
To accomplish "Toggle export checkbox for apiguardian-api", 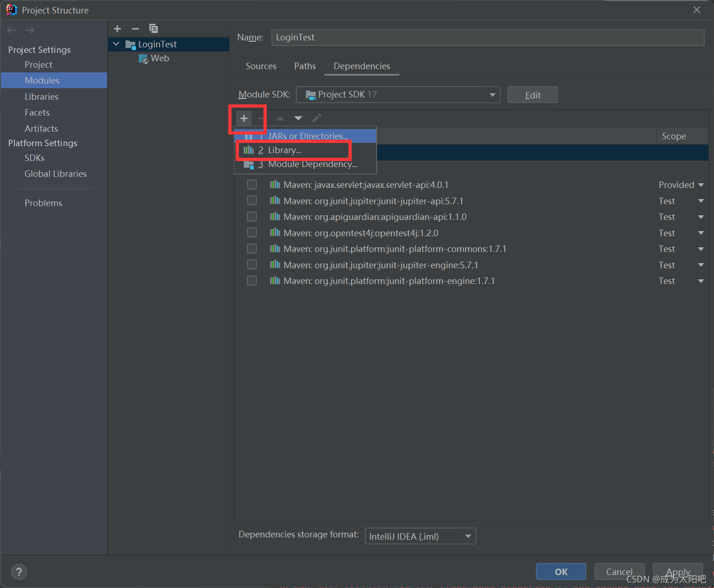I will [x=252, y=217].
